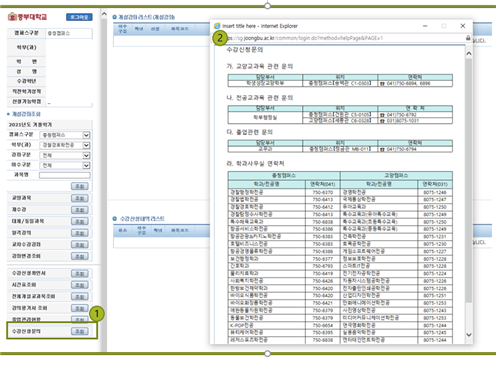Click the 조회 button below the 과목명 field
This screenshot has width=498, height=366.
pos(80,186)
